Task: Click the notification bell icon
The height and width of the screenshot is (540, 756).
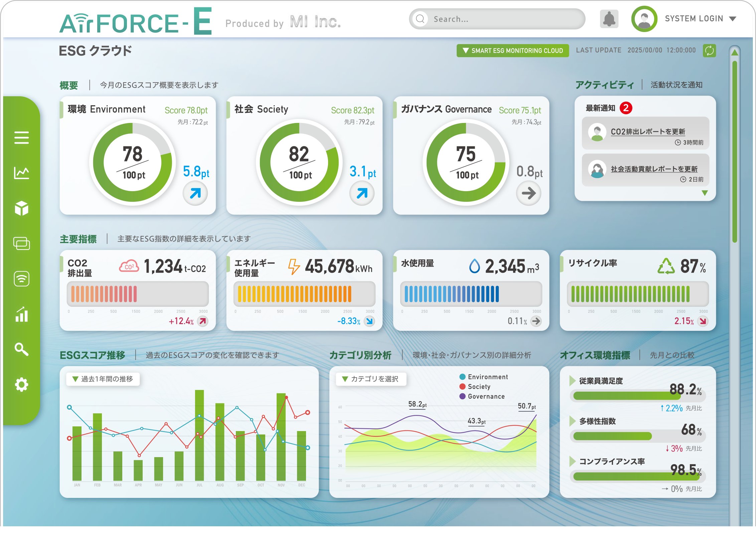Action: tap(609, 19)
